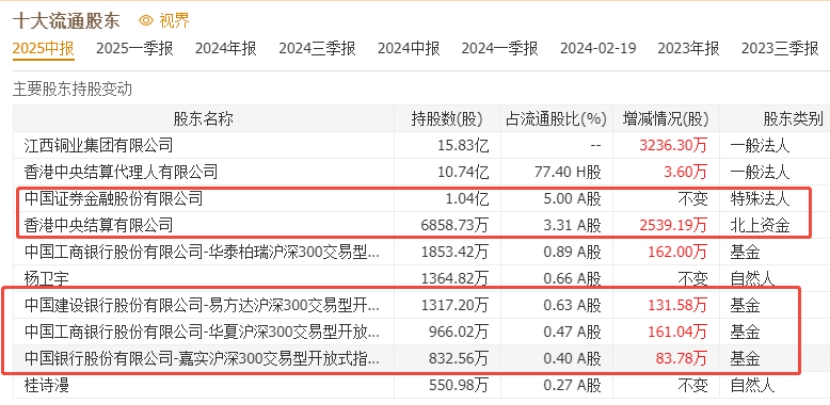This screenshot has height=405, width=830.
Task: Click the 1364.82万 holdings cell
Action: tap(455, 278)
